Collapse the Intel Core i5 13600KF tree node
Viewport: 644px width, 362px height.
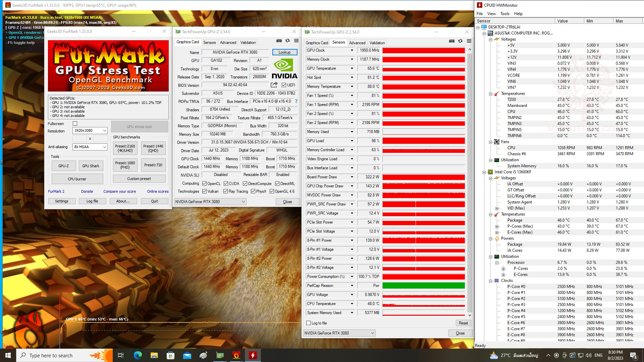(x=484, y=172)
